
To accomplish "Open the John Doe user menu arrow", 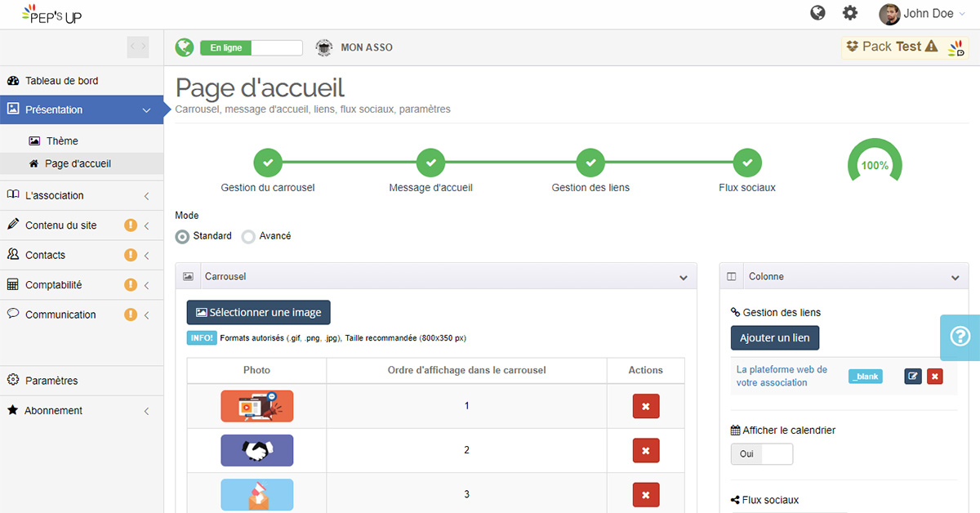I will coord(961,14).
